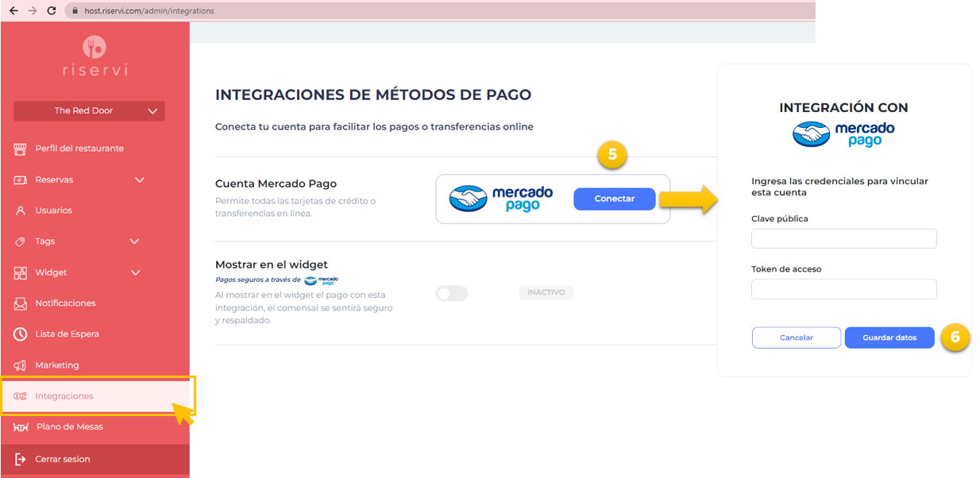Click 'Ingresa las credenciales' instruction text

click(x=839, y=187)
